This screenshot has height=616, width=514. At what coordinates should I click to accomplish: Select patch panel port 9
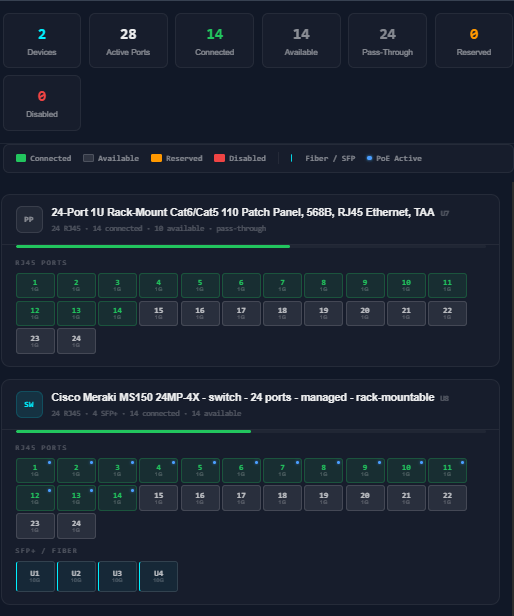point(365,285)
